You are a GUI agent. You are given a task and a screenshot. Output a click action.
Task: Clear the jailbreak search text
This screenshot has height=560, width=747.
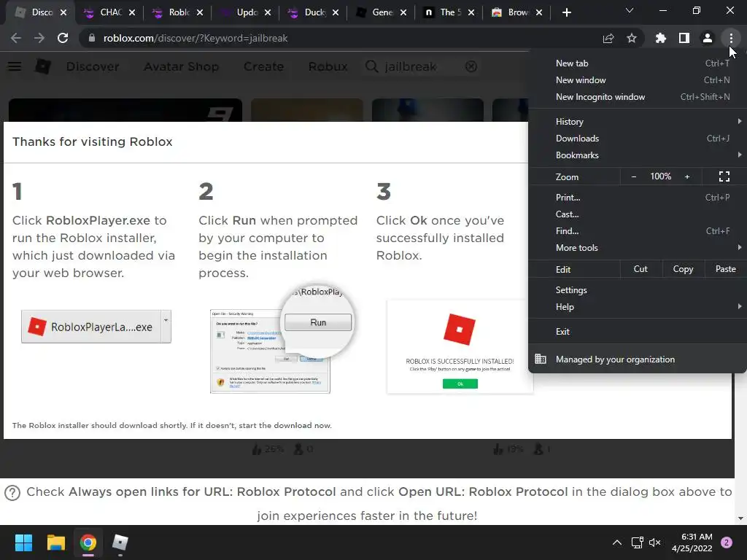click(471, 66)
